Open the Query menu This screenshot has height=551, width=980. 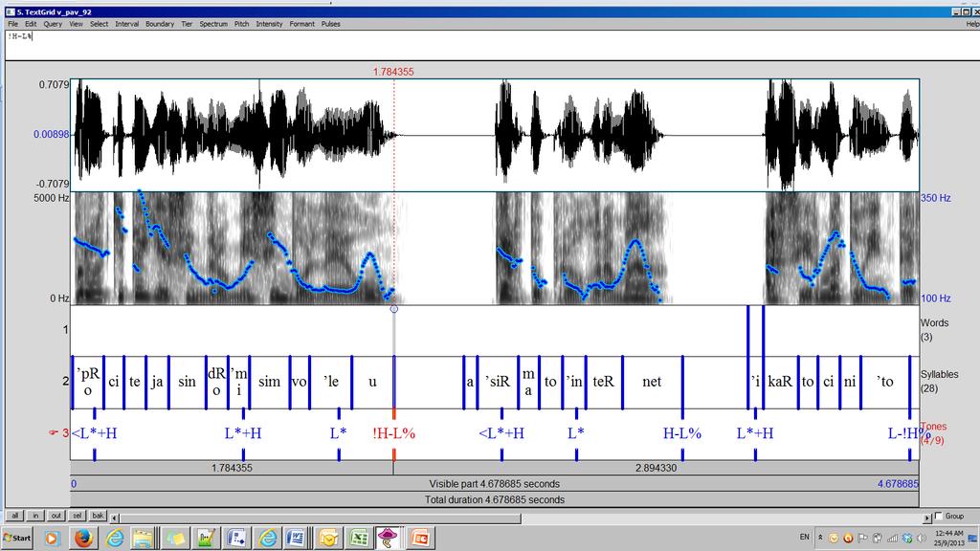click(x=53, y=24)
